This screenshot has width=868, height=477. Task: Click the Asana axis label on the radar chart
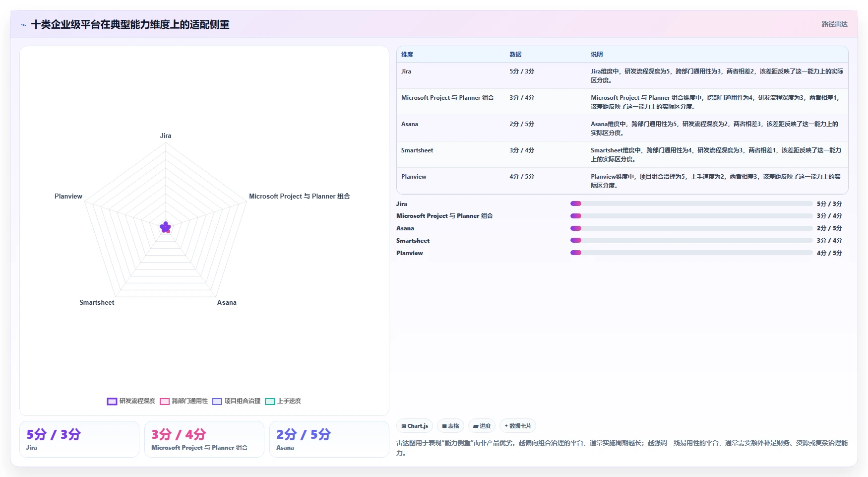click(x=227, y=302)
